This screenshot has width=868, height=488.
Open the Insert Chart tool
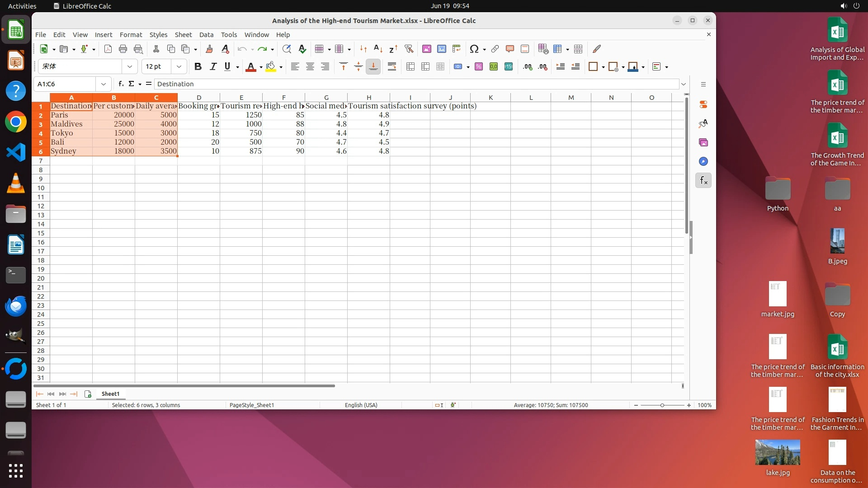(x=441, y=49)
